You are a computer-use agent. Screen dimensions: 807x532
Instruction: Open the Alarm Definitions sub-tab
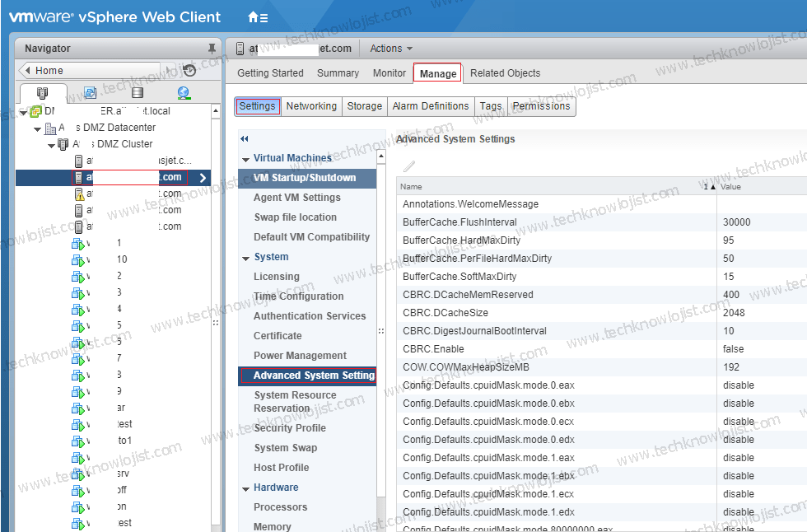(430, 106)
